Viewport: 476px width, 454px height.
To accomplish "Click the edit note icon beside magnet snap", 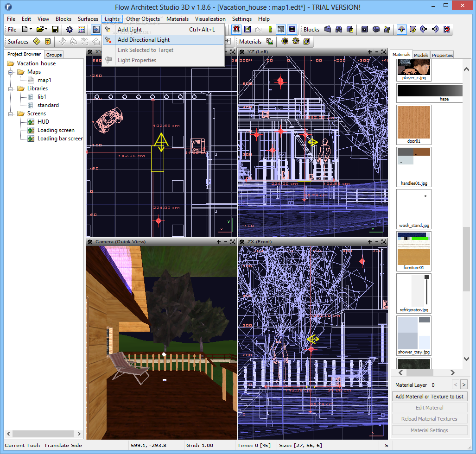I will point(248,30).
